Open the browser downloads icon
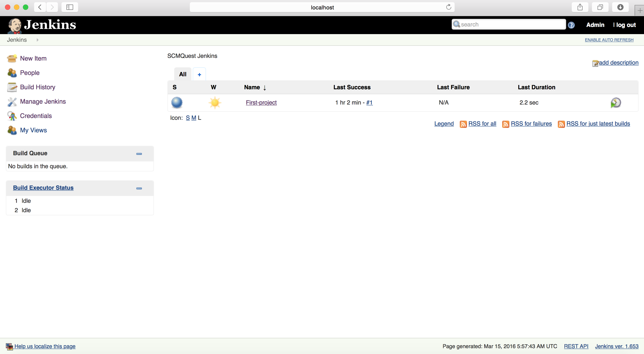This screenshot has height=354, width=644. 620,7
